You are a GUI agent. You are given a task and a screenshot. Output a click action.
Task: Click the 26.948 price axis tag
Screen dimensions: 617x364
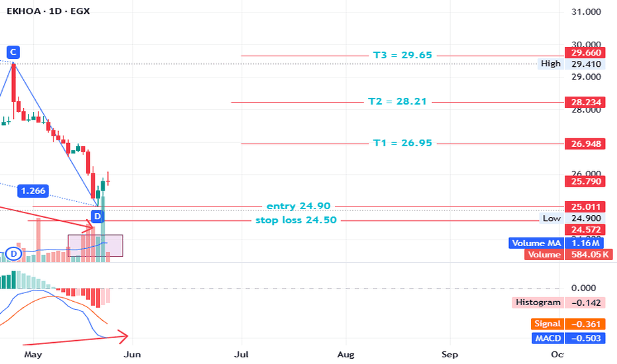(x=585, y=144)
